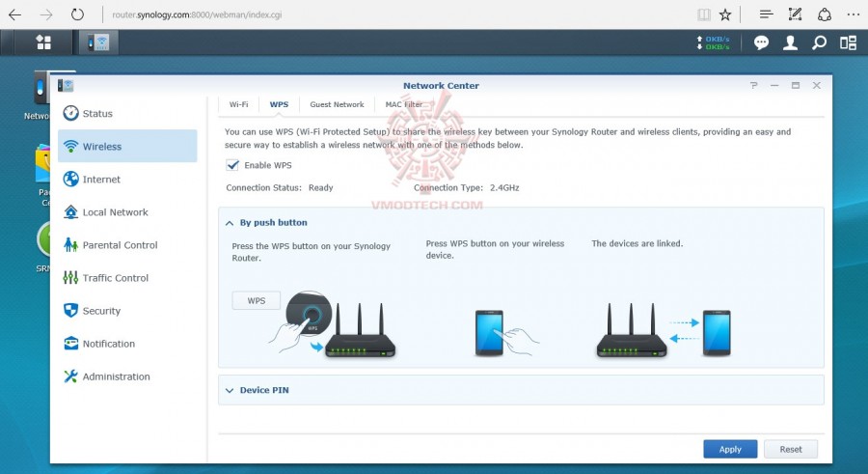Click the Network Center taskbar icon
This screenshot has height=474, width=868.
tap(98, 42)
